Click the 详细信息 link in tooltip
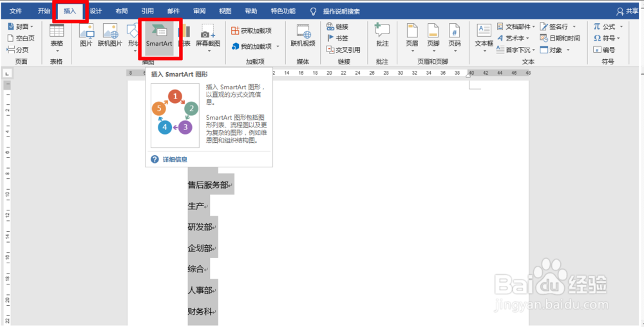 [175, 160]
